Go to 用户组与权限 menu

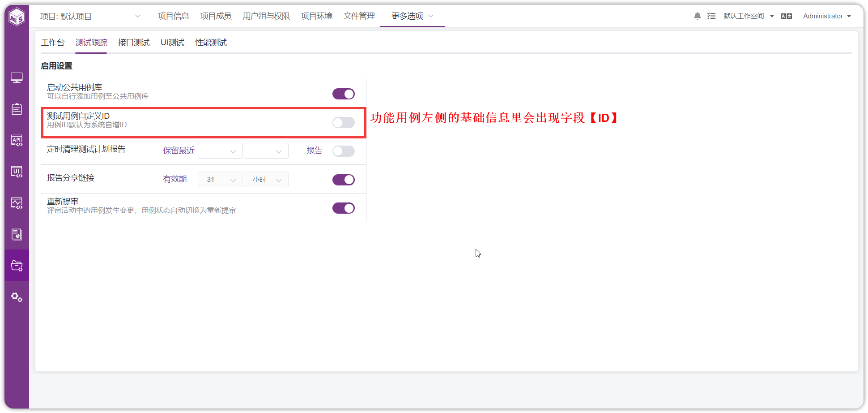[x=266, y=16]
